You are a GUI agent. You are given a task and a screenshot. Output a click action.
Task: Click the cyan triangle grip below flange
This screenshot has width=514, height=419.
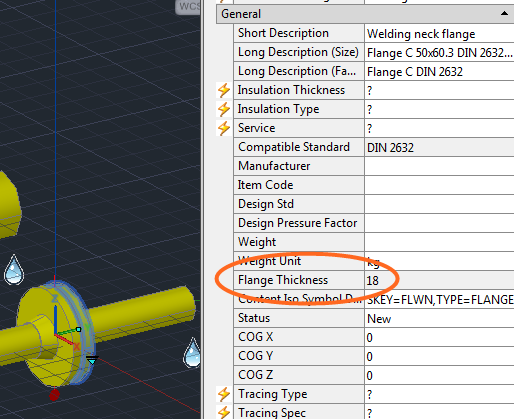(x=92, y=360)
